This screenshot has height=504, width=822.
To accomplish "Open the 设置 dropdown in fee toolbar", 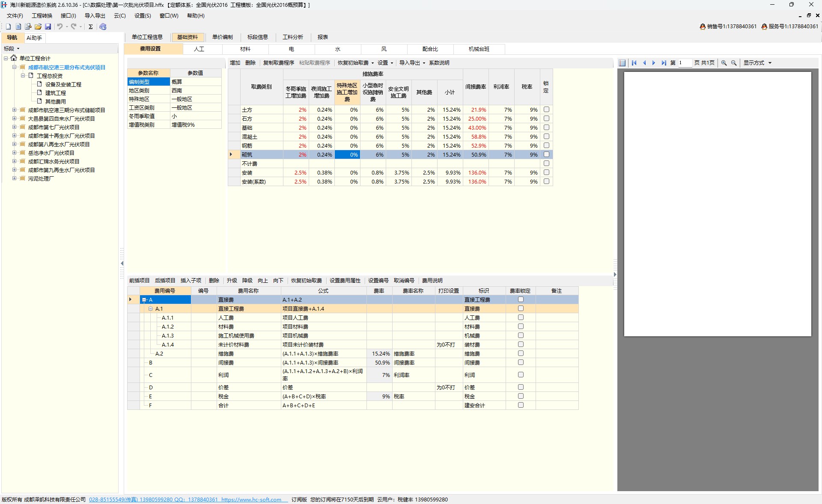I will [x=385, y=63].
